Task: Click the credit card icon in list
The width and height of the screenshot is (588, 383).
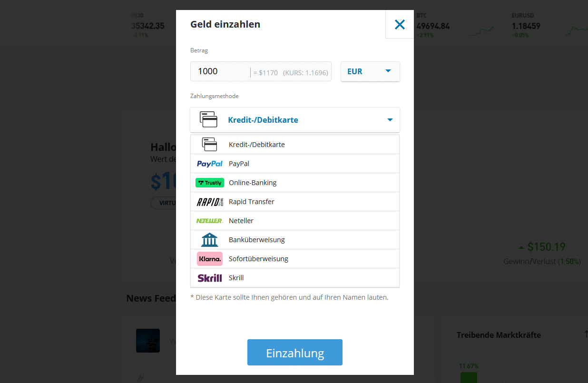Action: point(210,145)
